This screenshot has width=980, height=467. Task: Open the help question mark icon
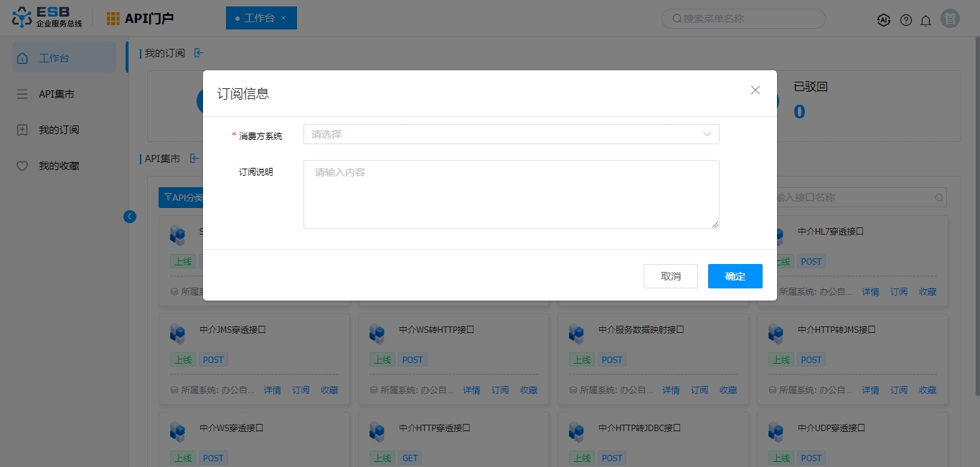pos(906,20)
